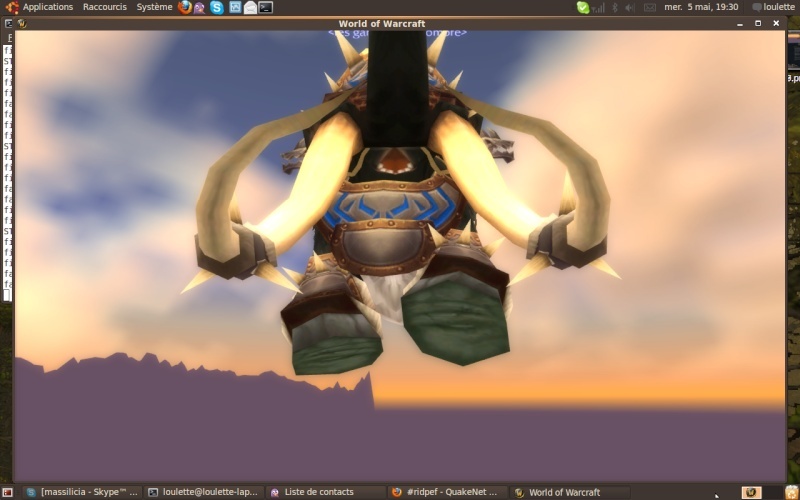Close the World of Warcraft window
This screenshot has height=500, width=800.
776,23
